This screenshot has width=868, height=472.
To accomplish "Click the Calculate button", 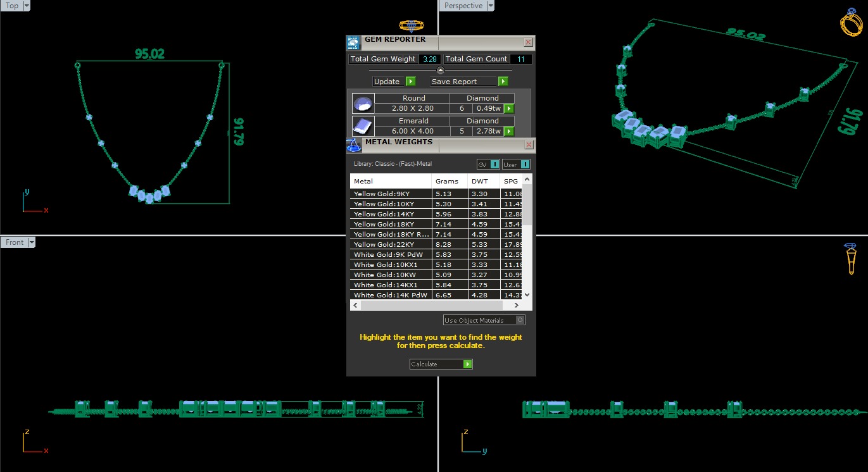I will [436, 364].
